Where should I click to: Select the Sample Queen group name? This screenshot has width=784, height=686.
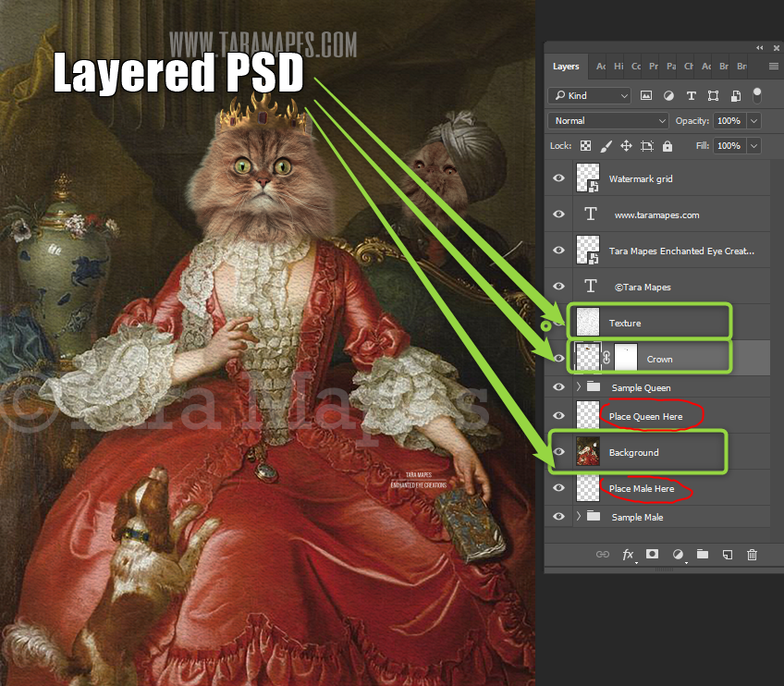[x=641, y=387]
